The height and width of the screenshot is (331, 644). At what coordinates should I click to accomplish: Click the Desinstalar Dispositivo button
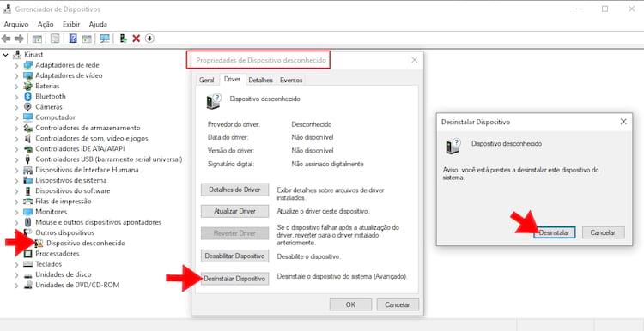click(234, 279)
